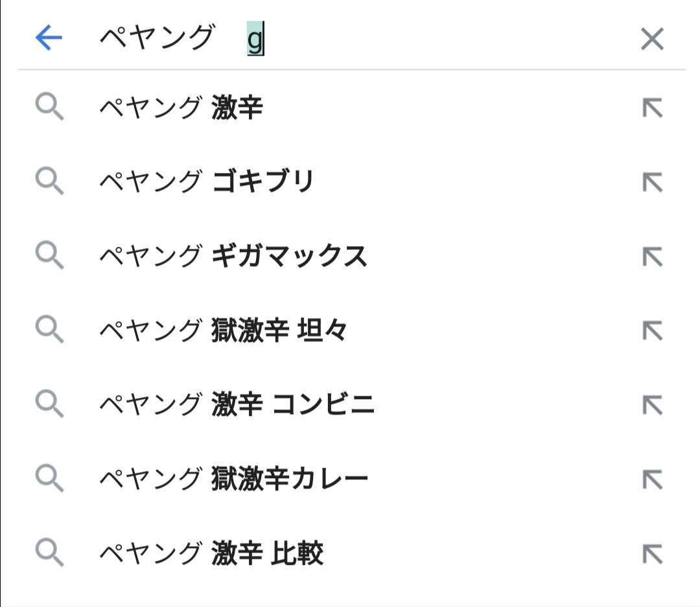This screenshot has height=607, width=700.
Task: Select suggestion ペヤング ゴキブリ
Action: (206, 182)
